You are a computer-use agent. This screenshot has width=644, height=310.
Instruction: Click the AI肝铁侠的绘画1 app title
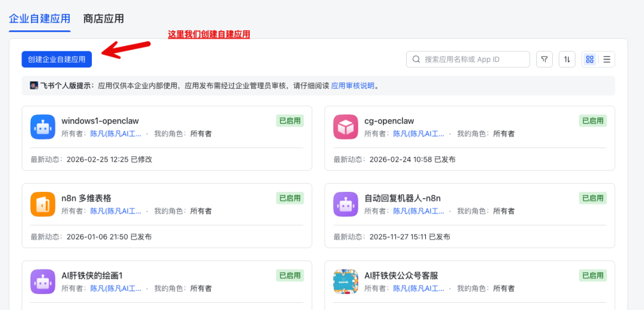(92, 275)
